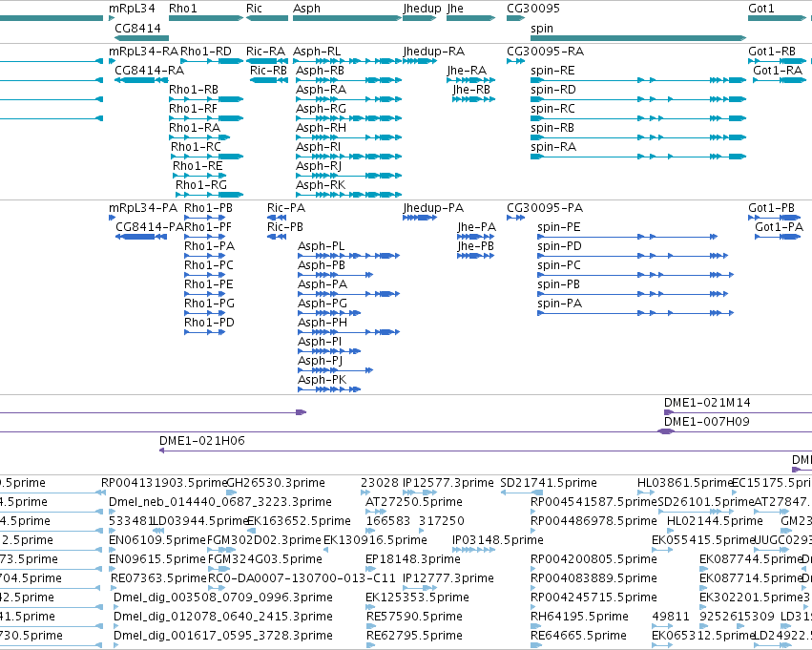This screenshot has width=812, height=650.
Task: Click the GH26530.3prime EST label
Action: (276, 483)
